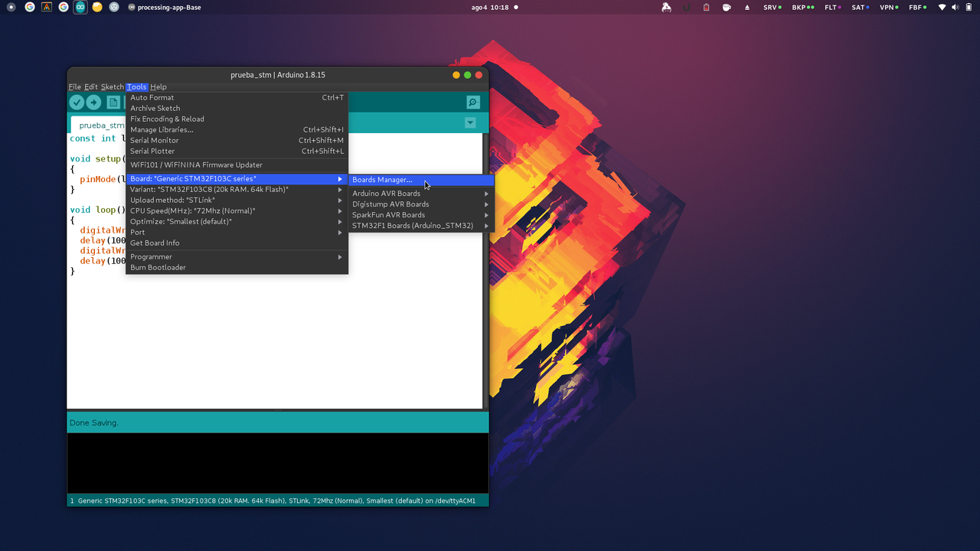Expand the Board Generic STM32F103C series submenu
This screenshot has height=551, width=980.
237,179
